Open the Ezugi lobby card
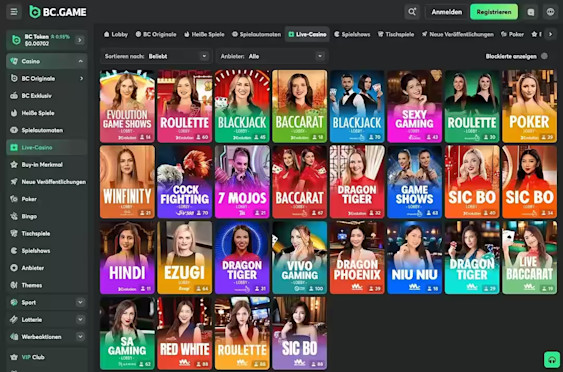The width and height of the screenshot is (563, 372). 185,257
